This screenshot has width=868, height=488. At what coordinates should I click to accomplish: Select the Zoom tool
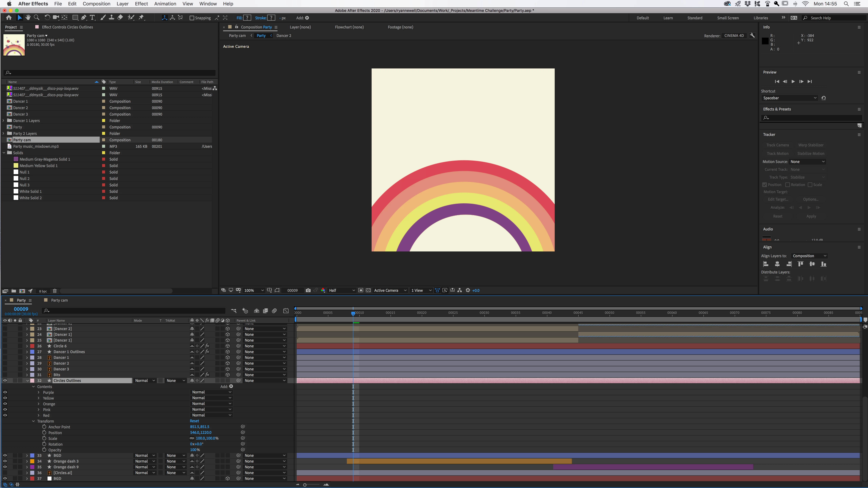(x=37, y=17)
